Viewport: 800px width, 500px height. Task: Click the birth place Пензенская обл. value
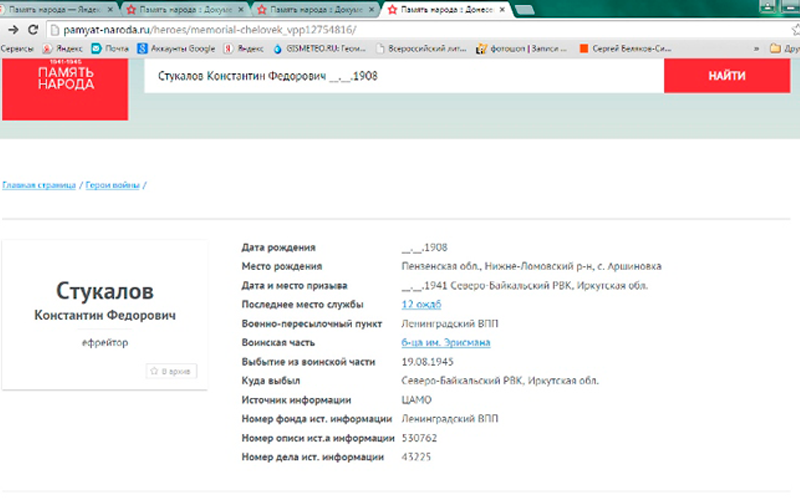click(531, 266)
